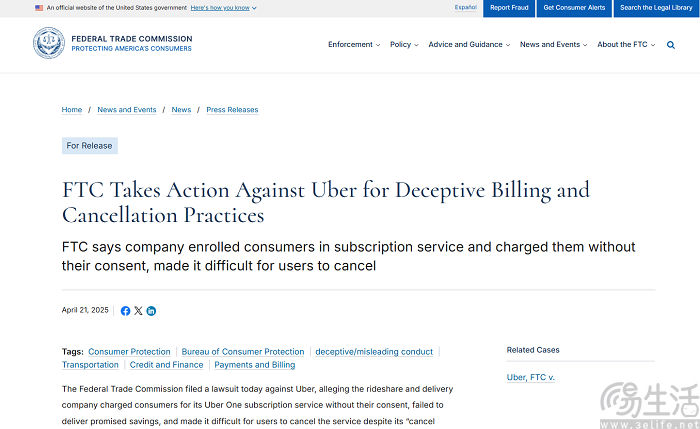Click the US flag icon
The height and width of the screenshot is (429, 700).
pos(39,7)
